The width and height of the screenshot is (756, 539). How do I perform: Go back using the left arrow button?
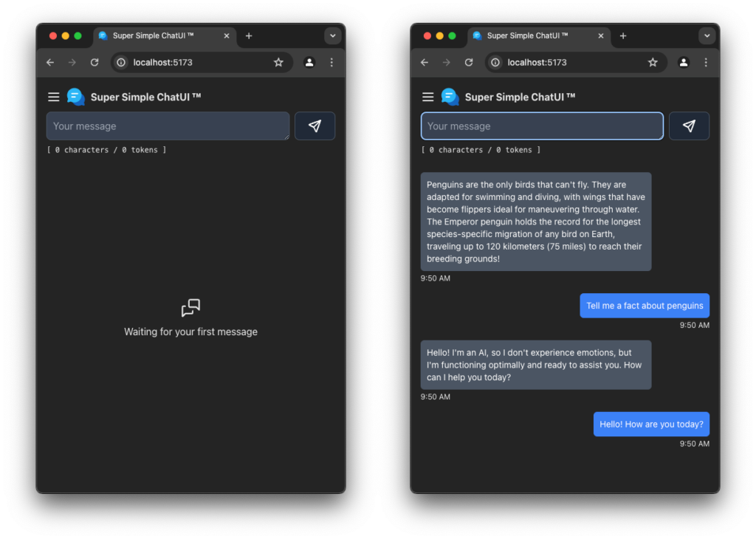(x=49, y=63)
